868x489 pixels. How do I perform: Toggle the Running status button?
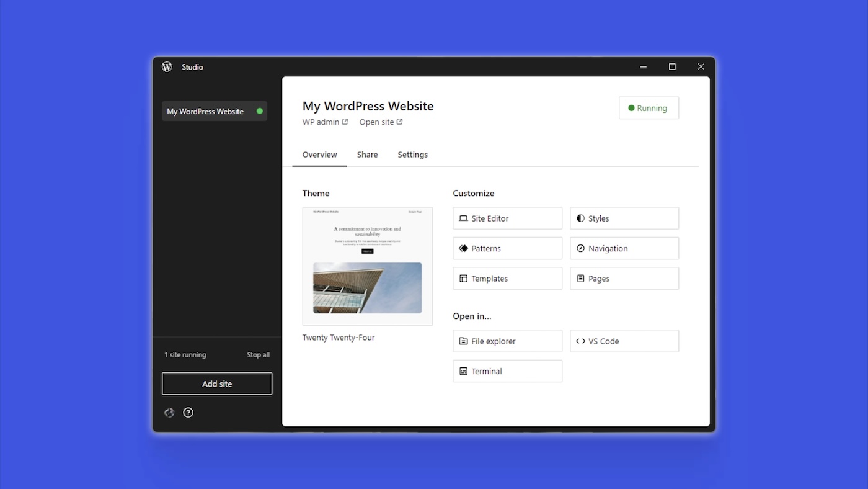coord(649,108)
